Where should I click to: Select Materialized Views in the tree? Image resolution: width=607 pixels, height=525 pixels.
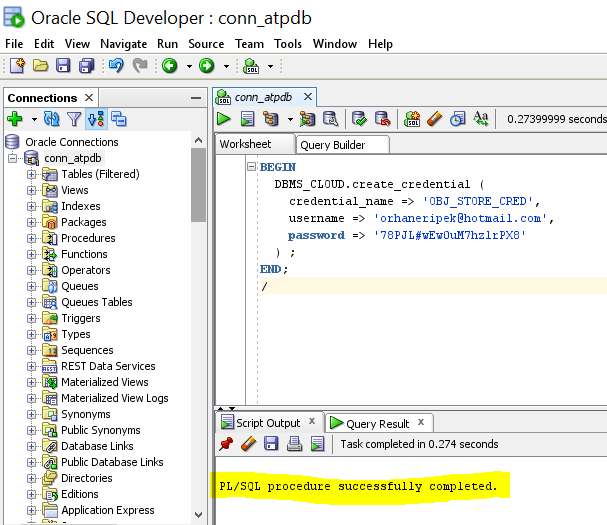(x=104, y=382)
